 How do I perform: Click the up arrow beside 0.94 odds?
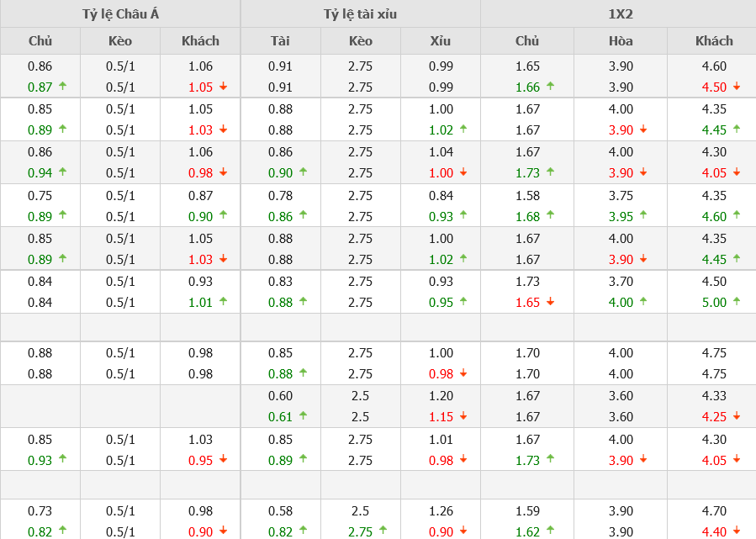click(62, 172)
